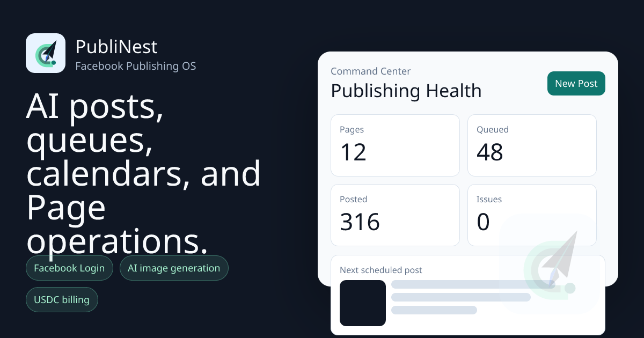The width and height of the screenshot is (644, 338).
Task: Click the Facebook Publishing OS subtitle
Action: [x=136, y=67]
